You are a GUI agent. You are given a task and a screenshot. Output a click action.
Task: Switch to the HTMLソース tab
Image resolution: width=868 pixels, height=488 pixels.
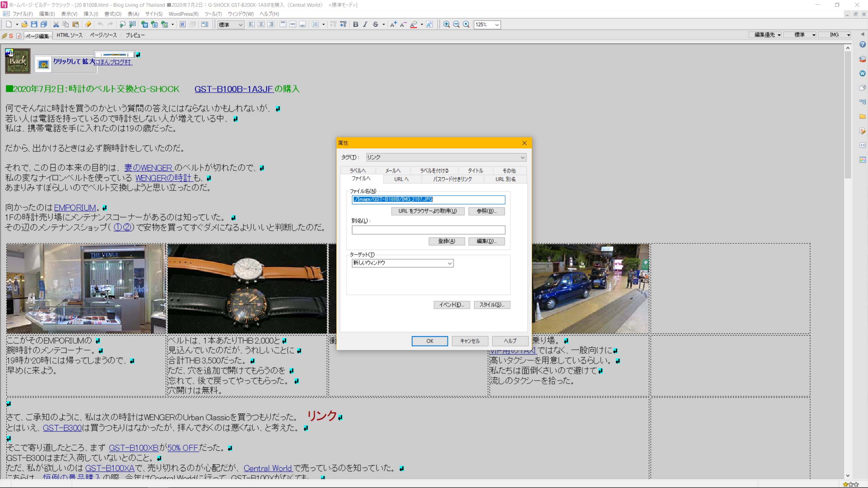point(69,35)
